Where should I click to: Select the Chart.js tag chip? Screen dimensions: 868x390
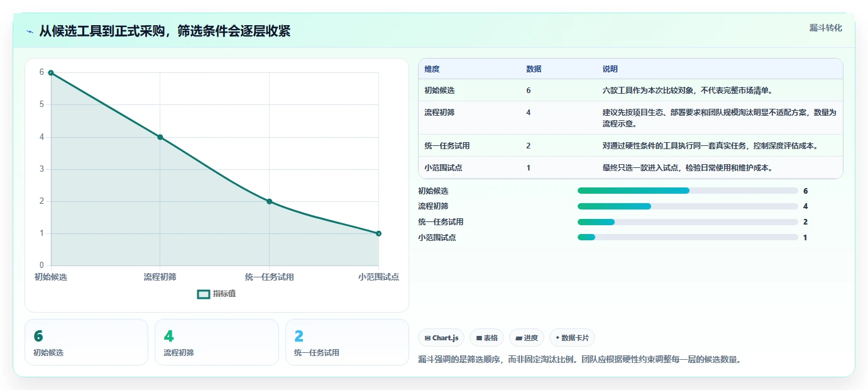coord(441,338)
